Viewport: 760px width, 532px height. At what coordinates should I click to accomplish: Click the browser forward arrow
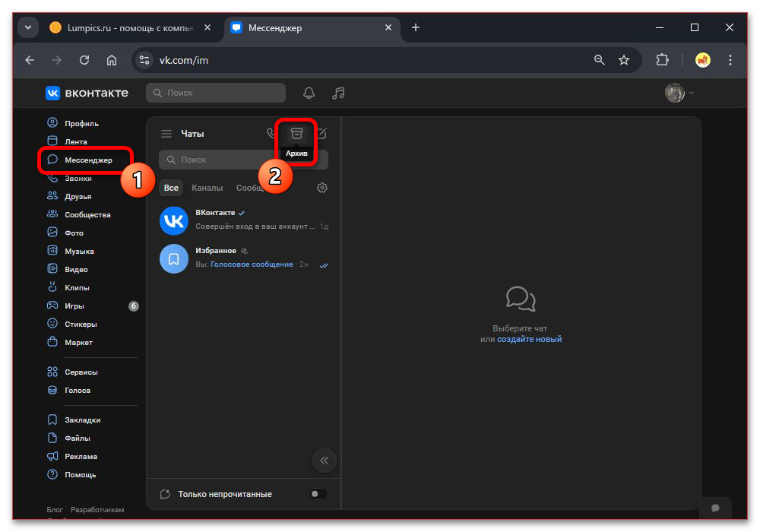coord(57,60)
